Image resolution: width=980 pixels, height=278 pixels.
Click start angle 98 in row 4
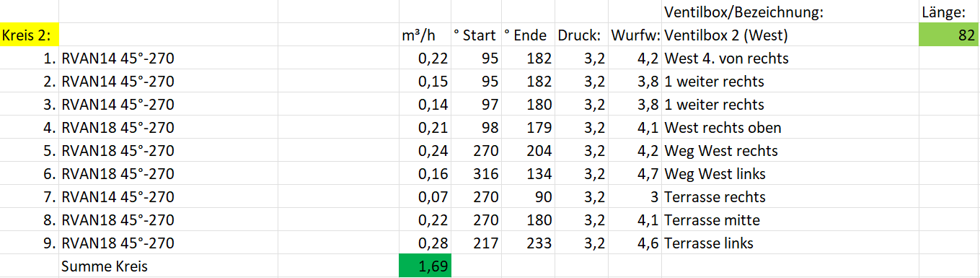[476, 127]
